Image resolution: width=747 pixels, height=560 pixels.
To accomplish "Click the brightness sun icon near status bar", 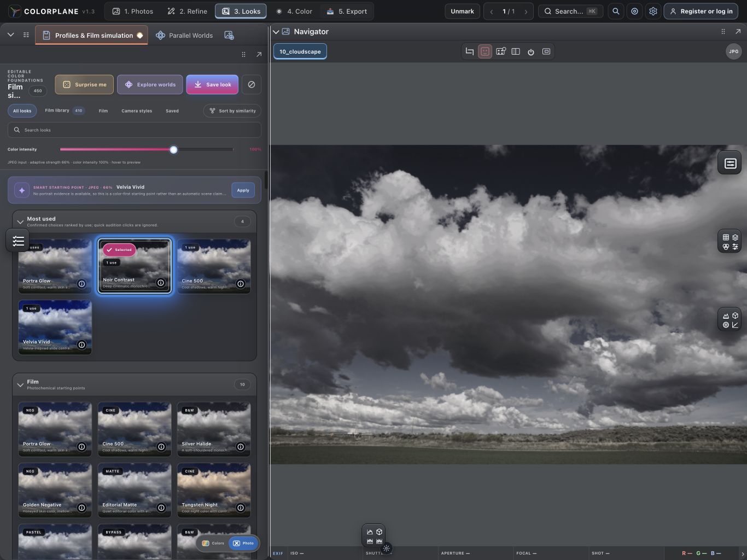I will point(387,548).
